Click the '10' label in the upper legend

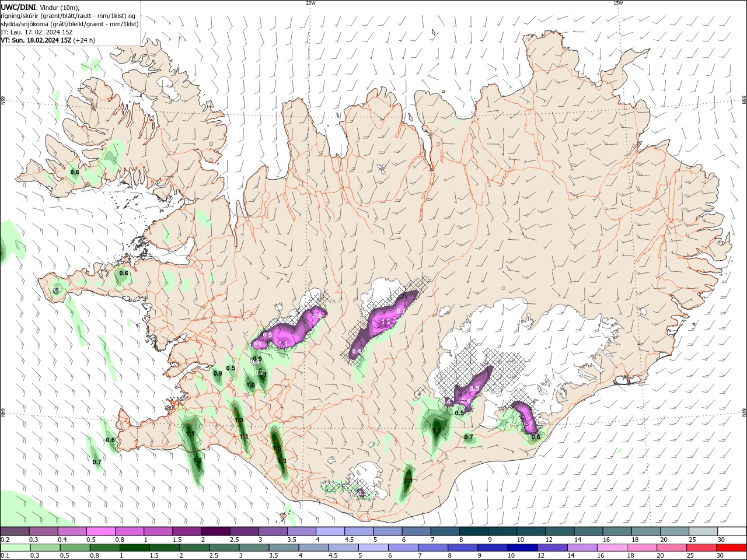point(521,540)
